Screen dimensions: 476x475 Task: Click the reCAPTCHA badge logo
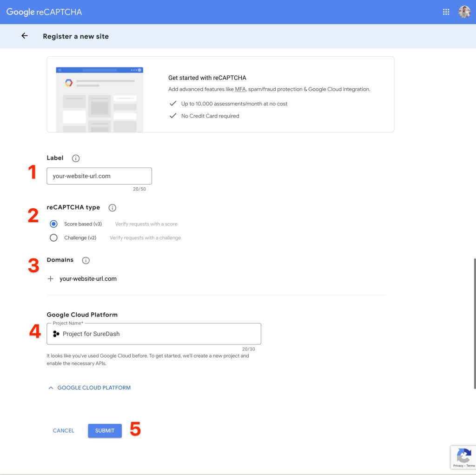(x=464, y=455)
